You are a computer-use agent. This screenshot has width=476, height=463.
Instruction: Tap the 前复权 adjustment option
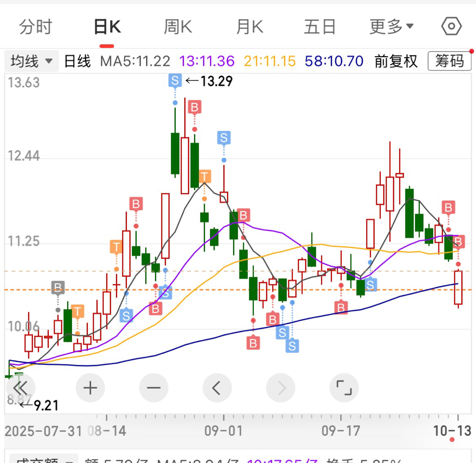[396, 61]
